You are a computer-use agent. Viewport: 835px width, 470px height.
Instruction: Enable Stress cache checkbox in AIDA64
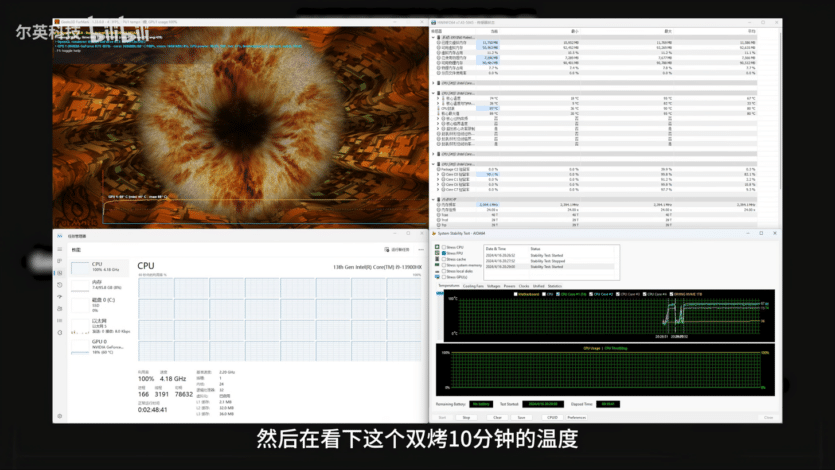tap(444, 259)
